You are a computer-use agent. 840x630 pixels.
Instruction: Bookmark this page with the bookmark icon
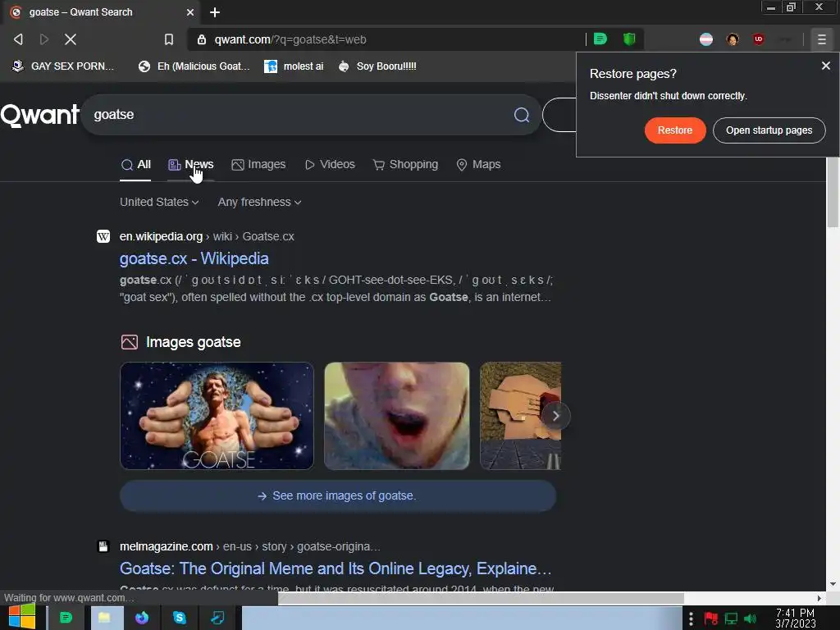(x=169, y=39)
